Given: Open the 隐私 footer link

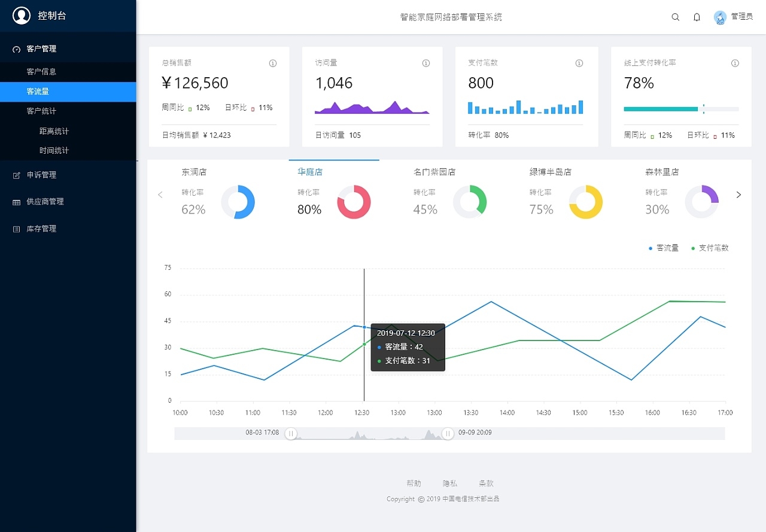Looking at the screenshot, I should click(450, 484).
